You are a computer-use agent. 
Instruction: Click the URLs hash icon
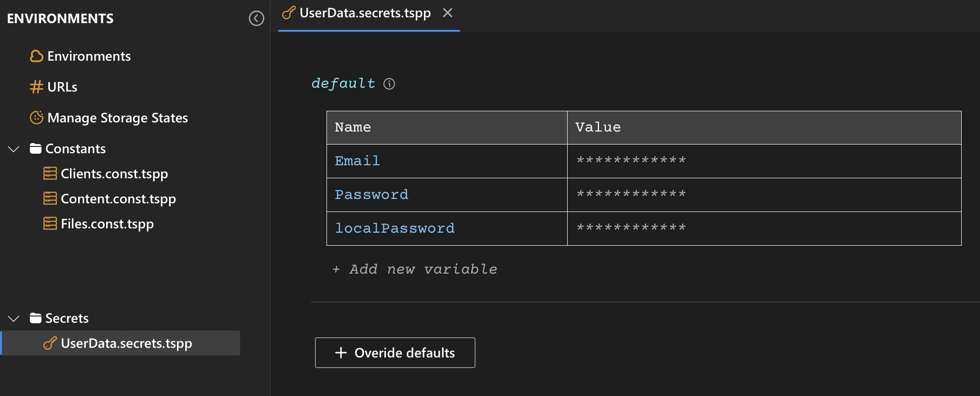37,87
